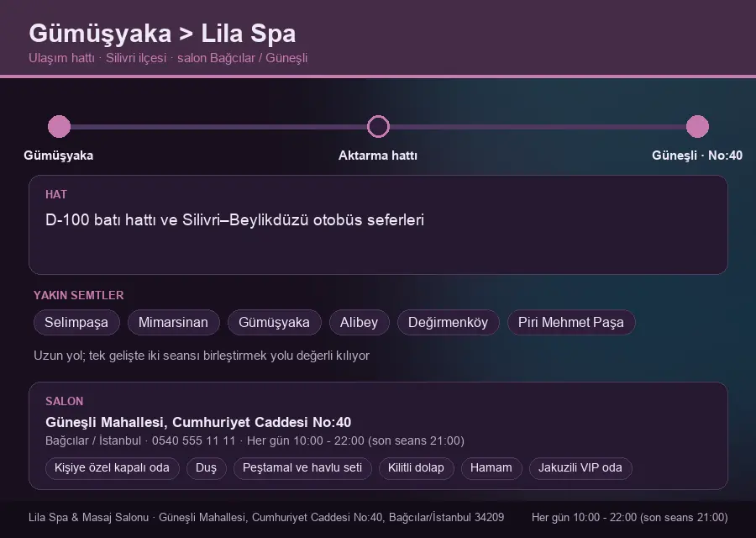Select the Selimpaşa neighborhood chip
The height and width of the screenshot is (538, 756).
pyautogui.click(x=76, y=322)
